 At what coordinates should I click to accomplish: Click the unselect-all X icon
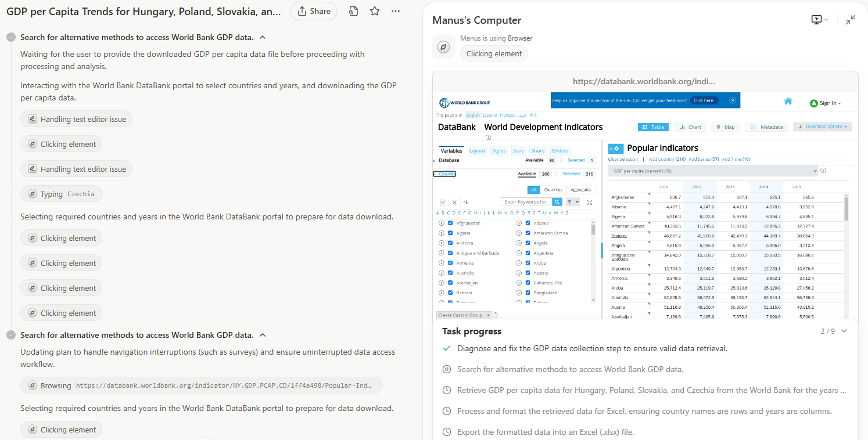(454, 202)
